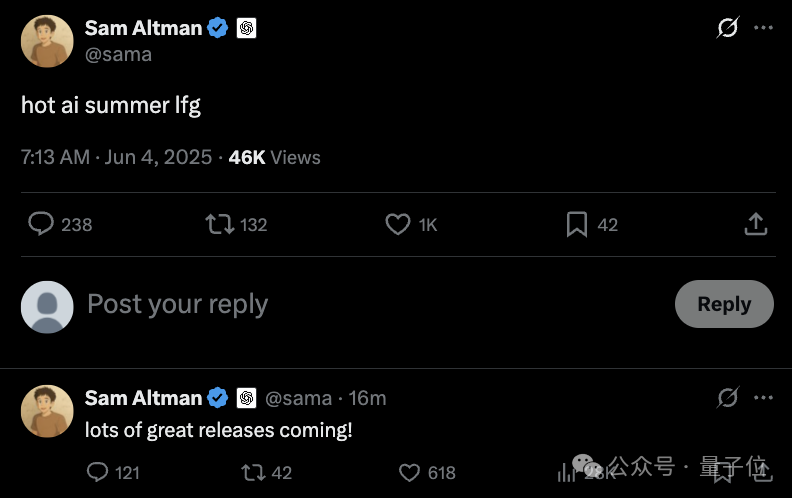
Task: Open Sam Altman's profile picture on main post
Action: coord(47,41)
